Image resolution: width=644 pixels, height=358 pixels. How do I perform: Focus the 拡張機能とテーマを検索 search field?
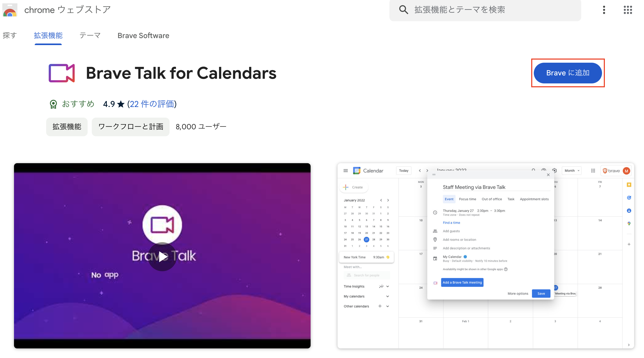(485, 10)
